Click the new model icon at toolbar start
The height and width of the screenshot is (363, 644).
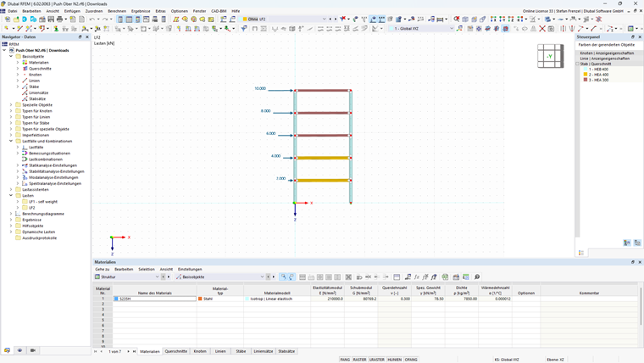click(8, 20)
